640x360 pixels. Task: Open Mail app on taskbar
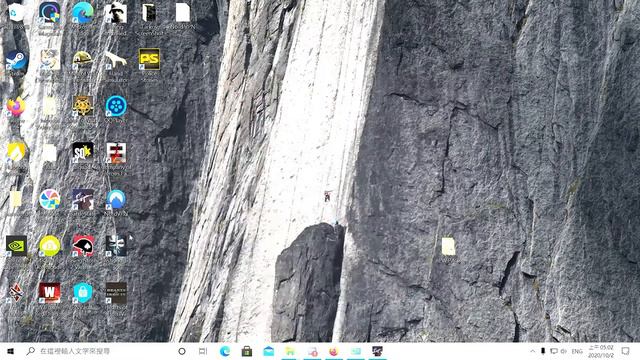click(x=269, y=351)
